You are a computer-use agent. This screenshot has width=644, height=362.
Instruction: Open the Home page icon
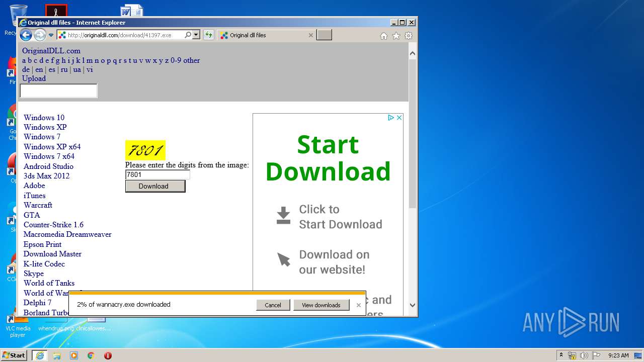tap(384, 36)
